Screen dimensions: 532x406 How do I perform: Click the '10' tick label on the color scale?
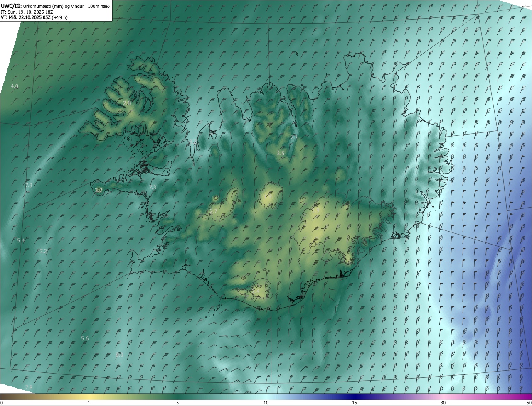[x=266, y=403]
